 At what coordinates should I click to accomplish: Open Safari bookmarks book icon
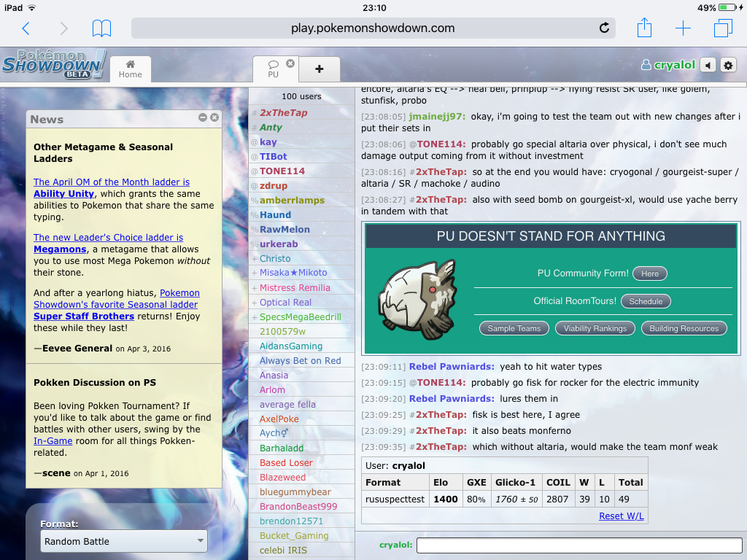coord(101,28)
